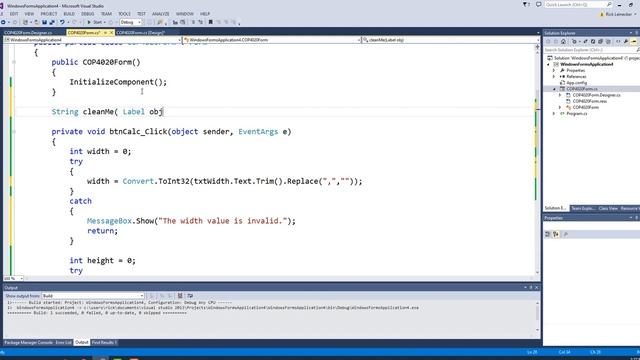Open the WindowsFormsApplication4.COP4020Form class dropdown

(x=271, y=40)
